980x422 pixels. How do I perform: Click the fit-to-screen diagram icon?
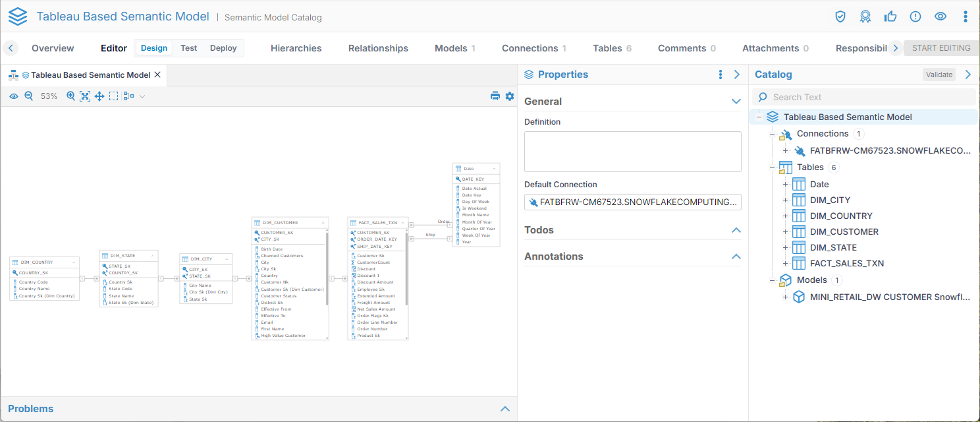[85, 96]
